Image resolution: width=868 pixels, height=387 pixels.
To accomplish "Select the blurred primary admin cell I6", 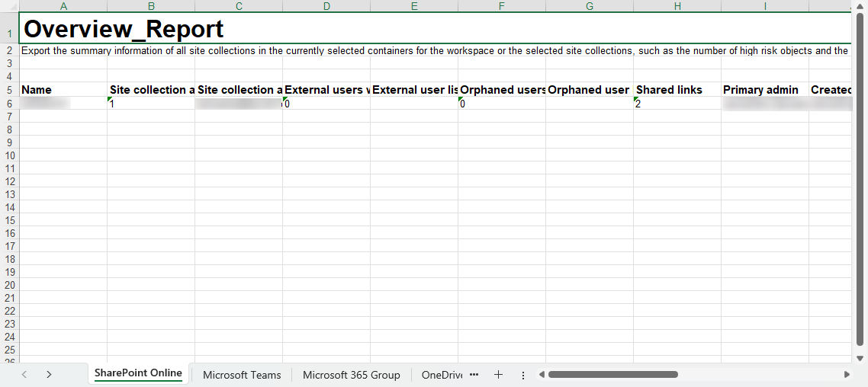I will [765, 103].
